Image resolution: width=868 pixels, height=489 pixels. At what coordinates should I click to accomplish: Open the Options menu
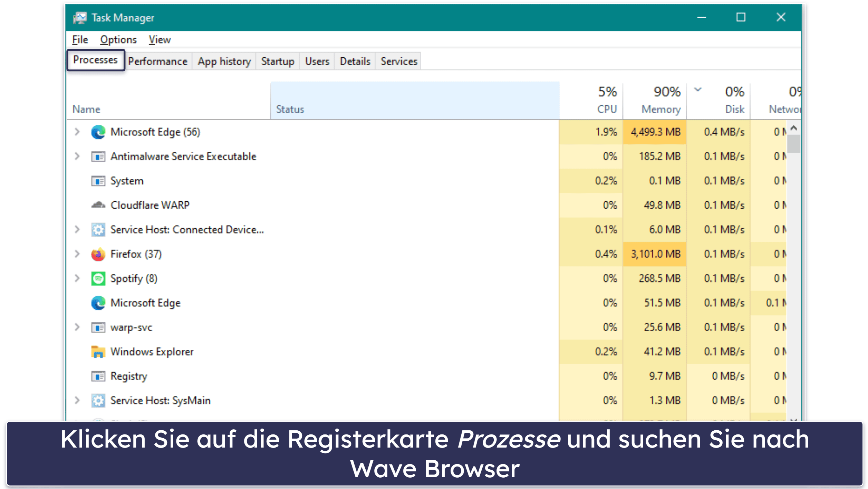click(118, 40)
